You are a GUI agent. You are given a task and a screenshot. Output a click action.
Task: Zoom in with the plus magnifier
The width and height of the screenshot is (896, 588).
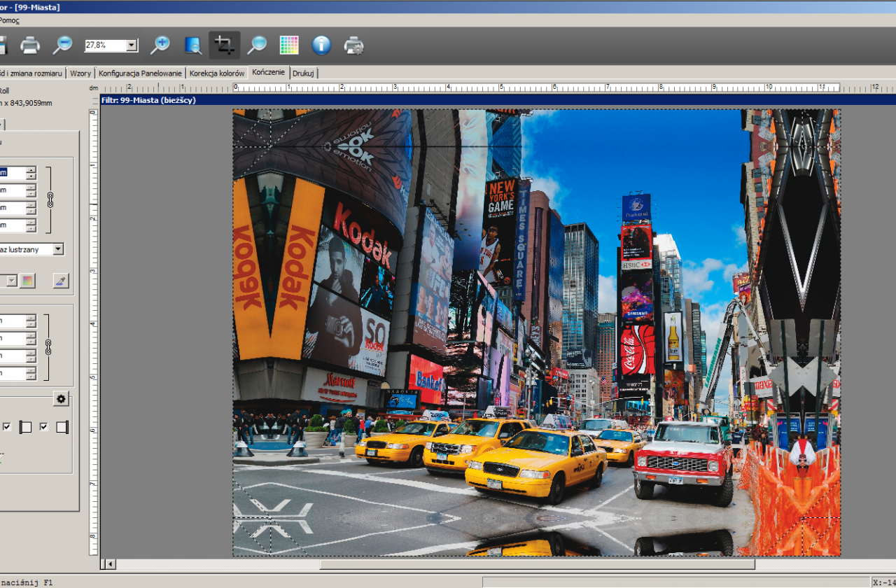coord(160,45)
